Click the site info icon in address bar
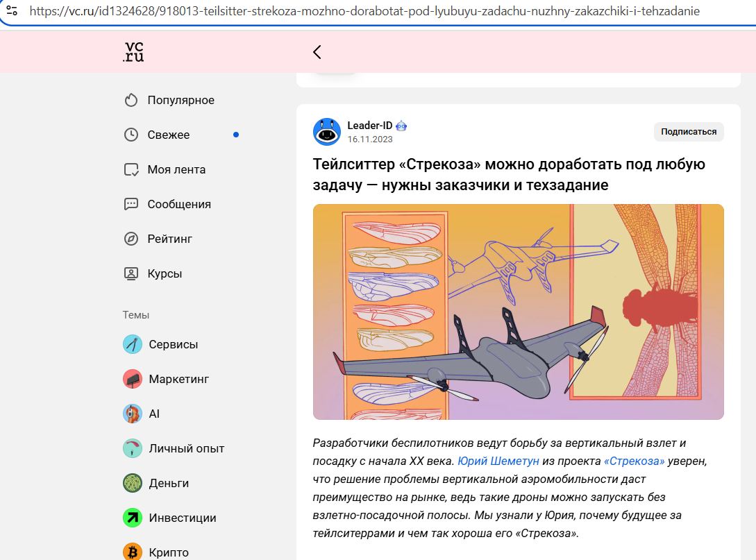This screenshot has height=560, width=756. [12, 10]
